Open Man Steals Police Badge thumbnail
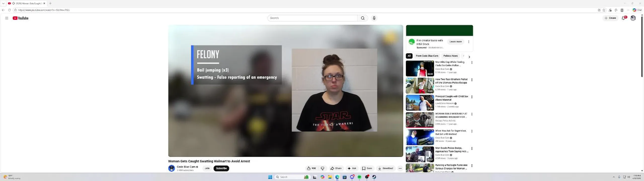The width and height of the screenshot is (644, 181). tap(420, 154)
